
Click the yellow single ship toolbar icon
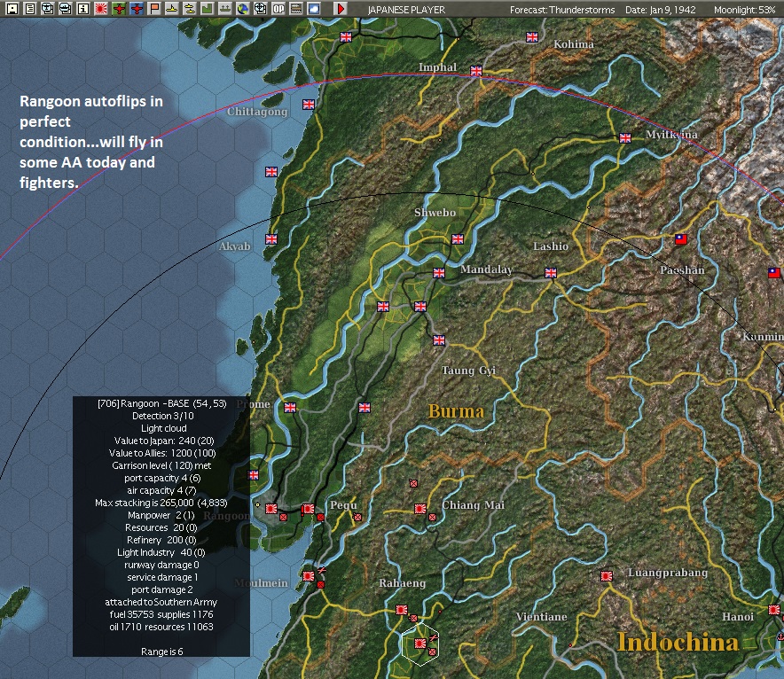pos(172,9)
